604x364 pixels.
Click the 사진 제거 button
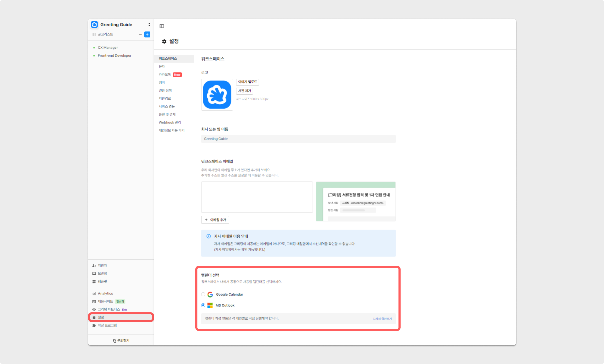244,91
